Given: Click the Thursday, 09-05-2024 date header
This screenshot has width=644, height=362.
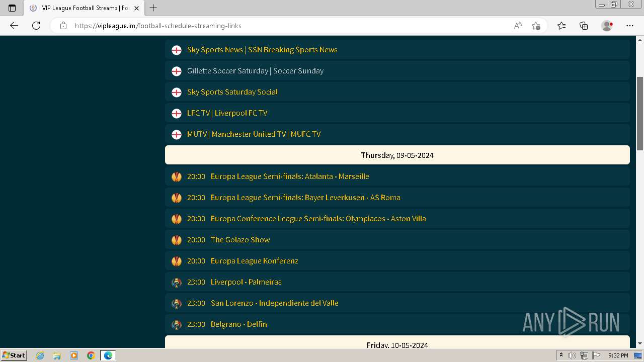Looking at the screenshot, I should tap(397, 155).
